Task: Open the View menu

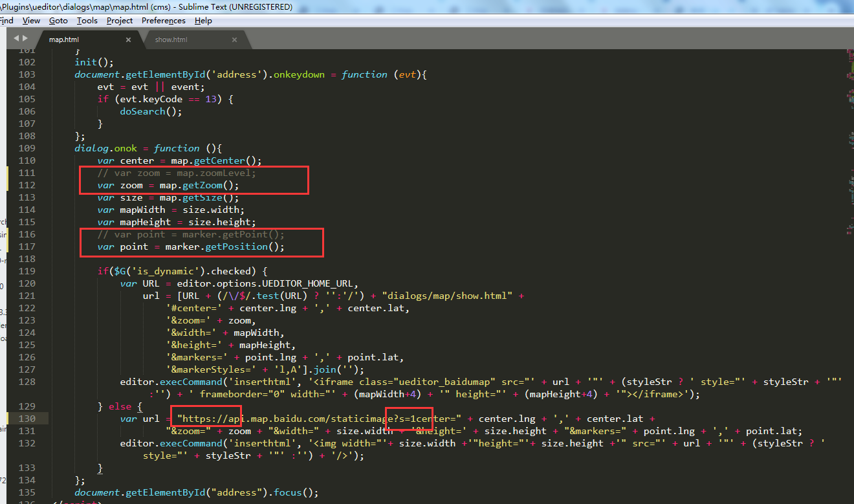Action: 31,20
